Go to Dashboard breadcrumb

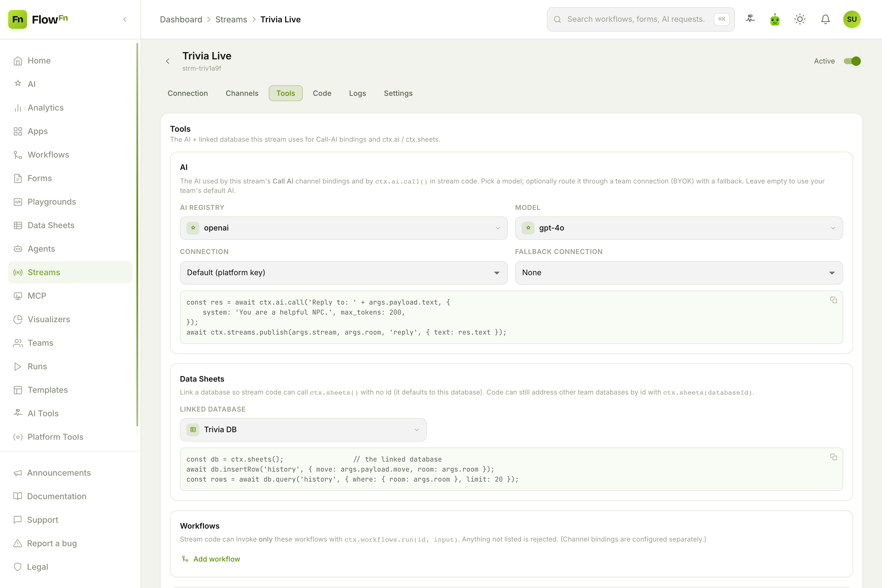coord(181,19)
